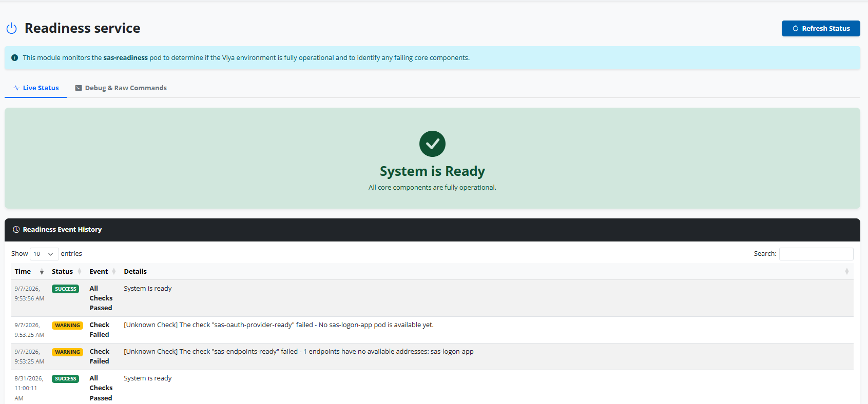Screen dimensions: 868x404
Task: Click the "Readiness service" page title
Action: tap(83, 28)
